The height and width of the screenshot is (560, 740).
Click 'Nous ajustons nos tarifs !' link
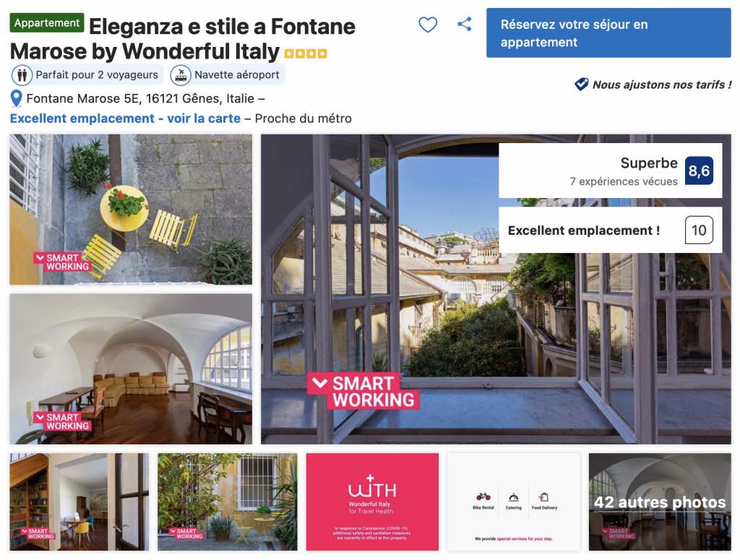click(662, 85)
